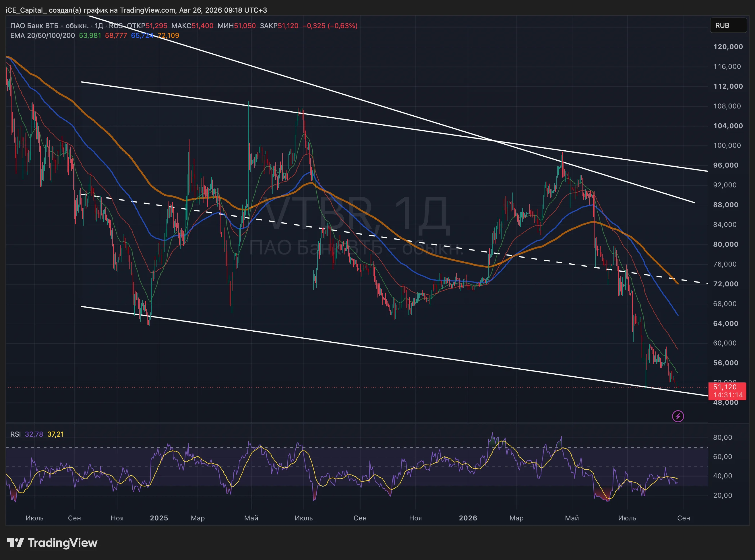This screenshot has height=560, width=755.
Task: Click the ЗАКР value in the legend
Action: pos(288,26)
